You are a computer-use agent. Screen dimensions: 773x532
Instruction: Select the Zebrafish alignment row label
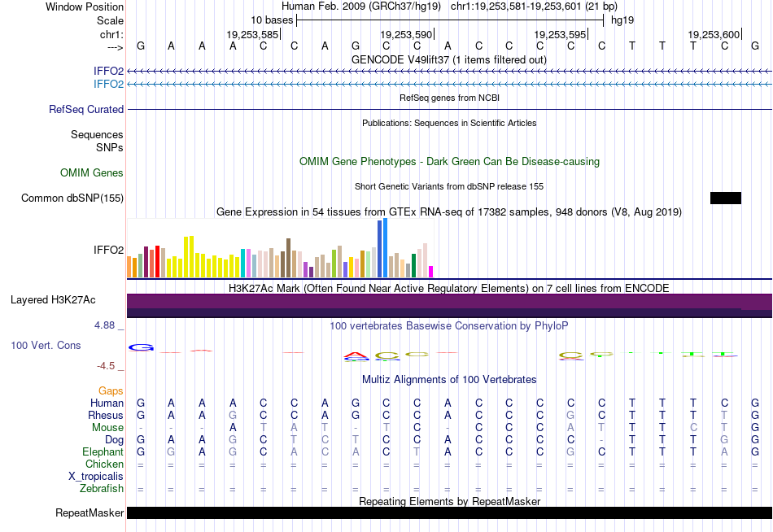tap(102, 488)
